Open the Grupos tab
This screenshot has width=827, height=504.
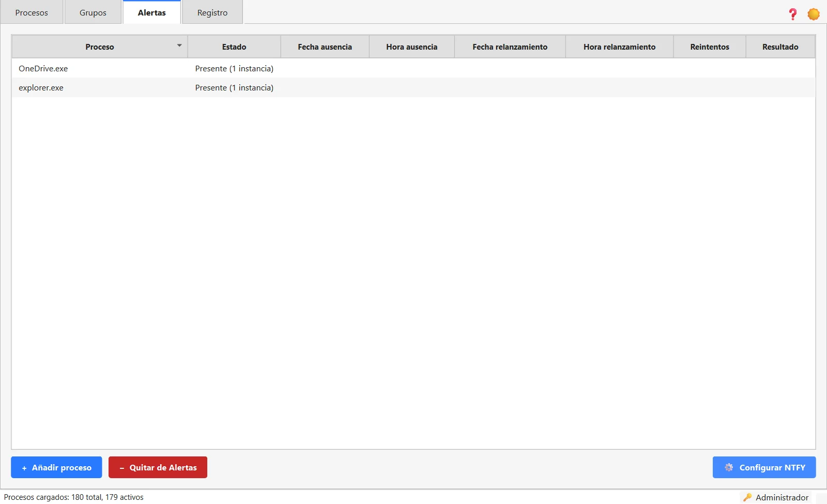93,12
